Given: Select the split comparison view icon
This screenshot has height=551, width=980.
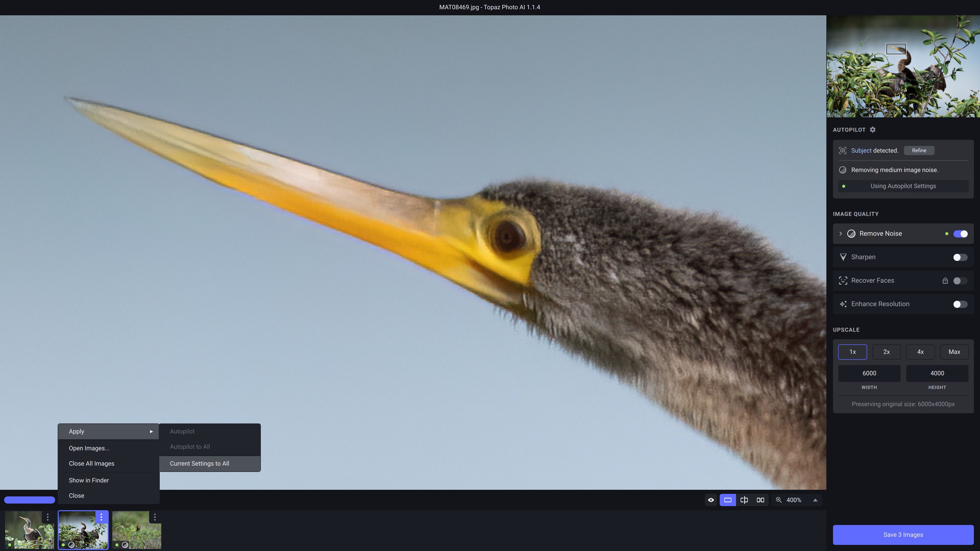Looking at the screenshot, I should tap(744, 500).
